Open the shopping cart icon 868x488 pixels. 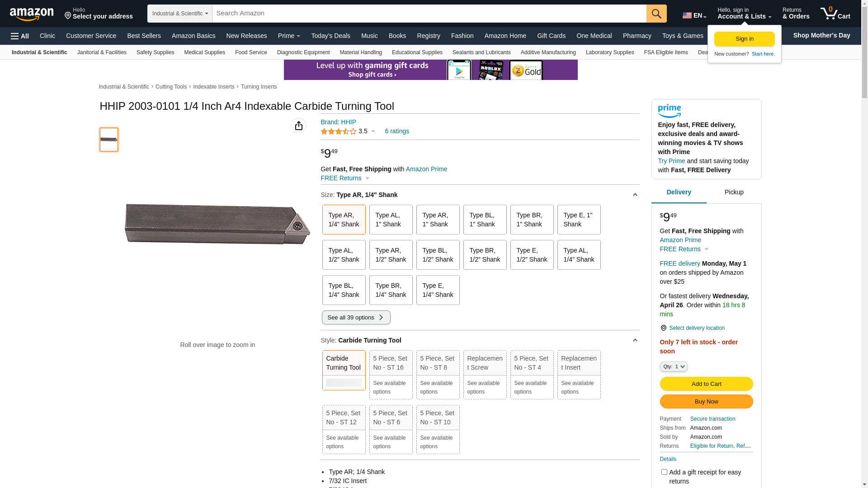835,14
